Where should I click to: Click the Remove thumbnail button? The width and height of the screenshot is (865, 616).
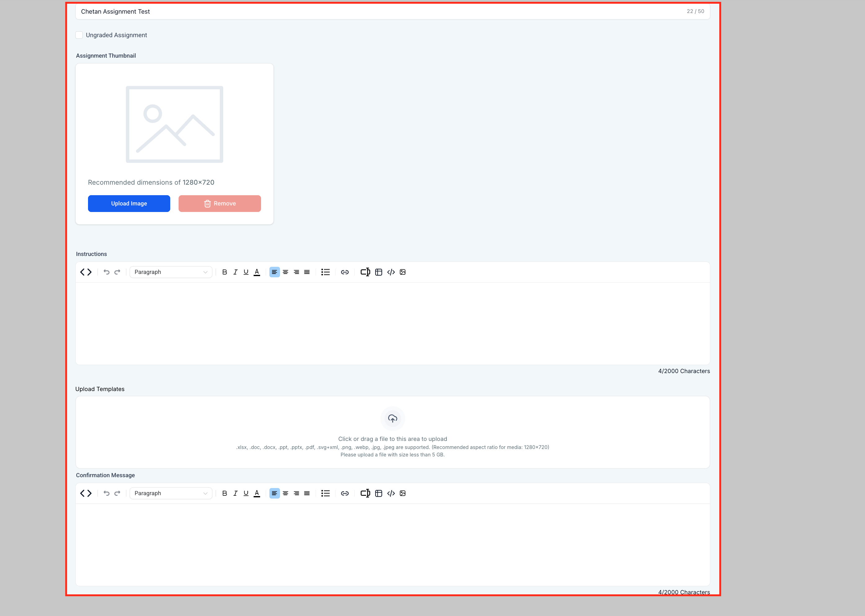[x=220, y=204]
